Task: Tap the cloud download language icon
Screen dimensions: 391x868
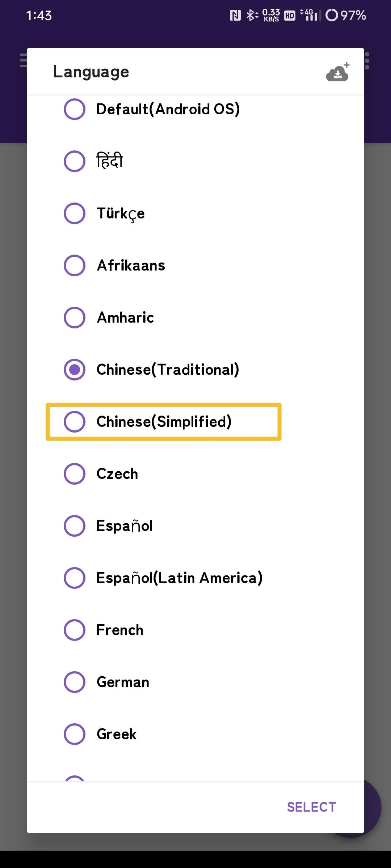Action: point(337,72)
